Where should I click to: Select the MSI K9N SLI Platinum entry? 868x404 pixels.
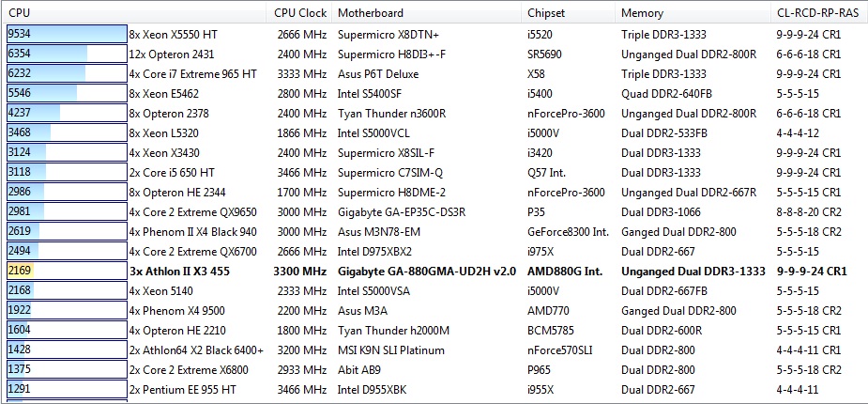click(390, 350)
